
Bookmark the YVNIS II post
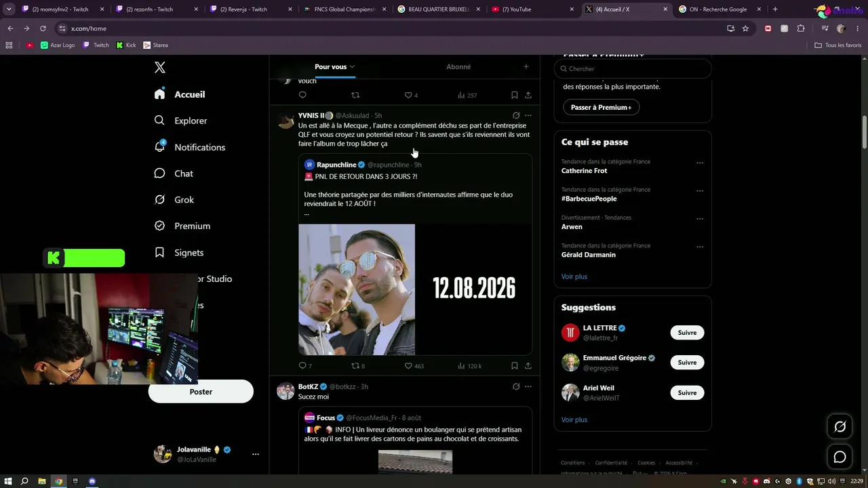pos(515,366)
